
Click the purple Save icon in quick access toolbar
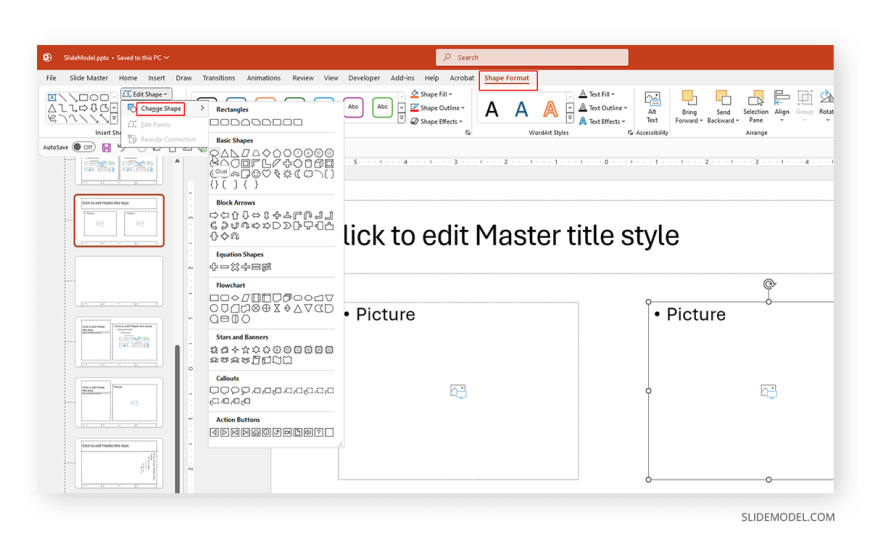click(x=107, y=148)
